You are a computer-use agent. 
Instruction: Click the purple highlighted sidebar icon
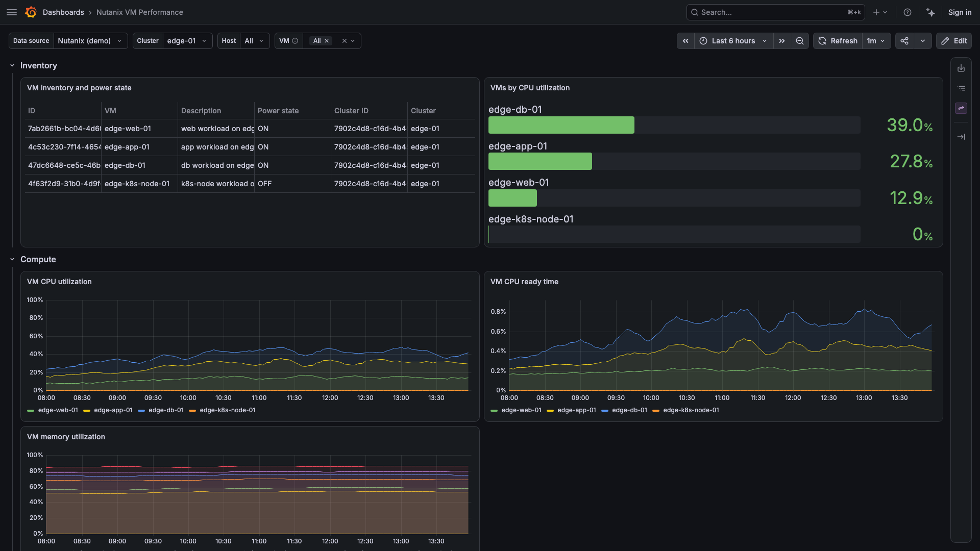click(x=961, y=108)
